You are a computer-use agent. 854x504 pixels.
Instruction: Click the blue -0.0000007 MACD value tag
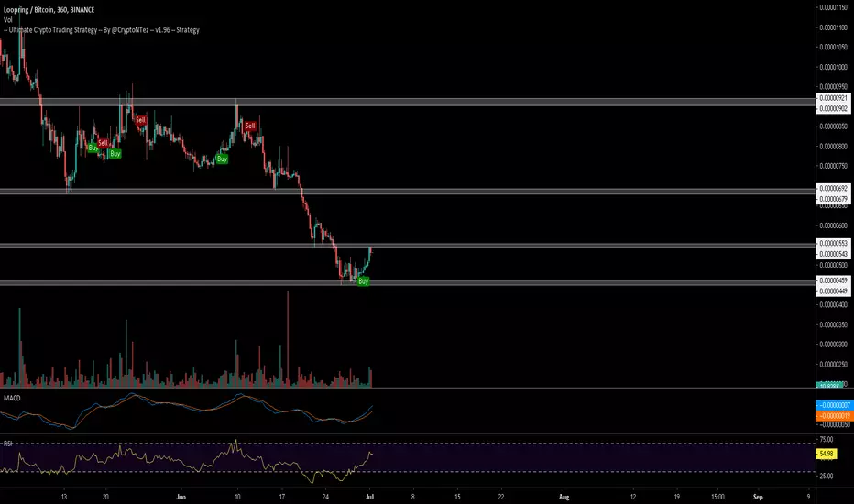833,405
